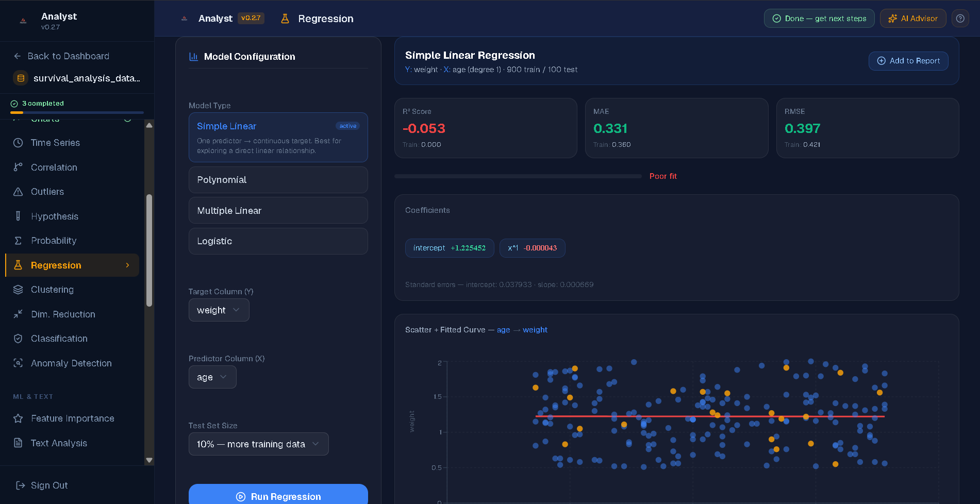Click the help question mark icon
980x504 pixels.
coord(960,19)
